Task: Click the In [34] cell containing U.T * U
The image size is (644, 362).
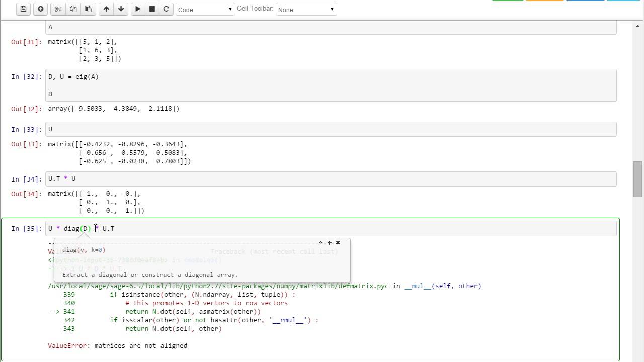Action: pos(331,179)
